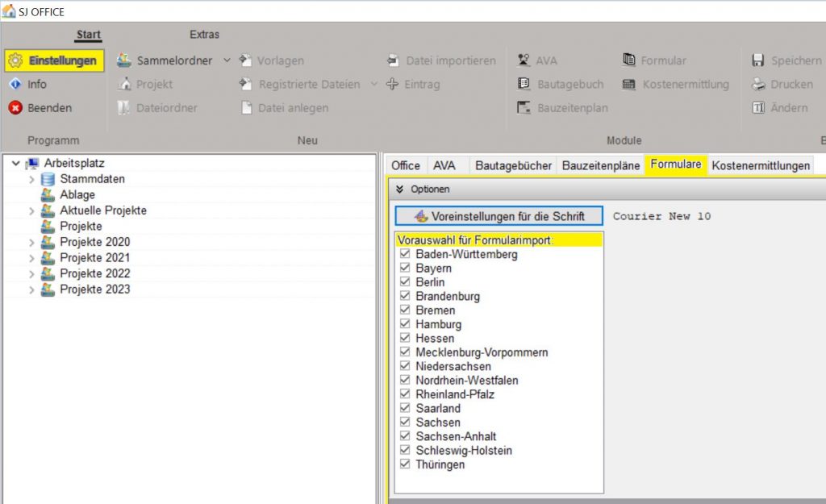This screenshot has height=504, width=826.
Task: Uncheck the Bayern checkbox
Action: click(405, 269)
